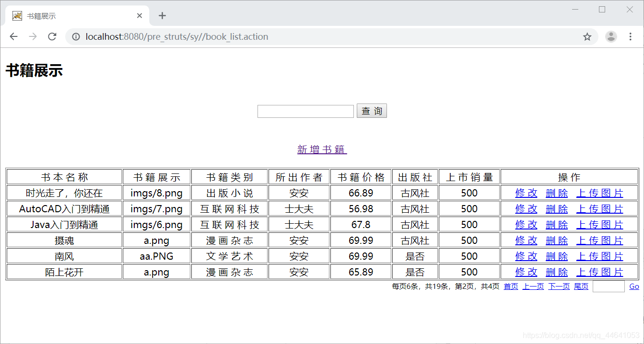Click the book name 陌上花开

click(65, 272)
